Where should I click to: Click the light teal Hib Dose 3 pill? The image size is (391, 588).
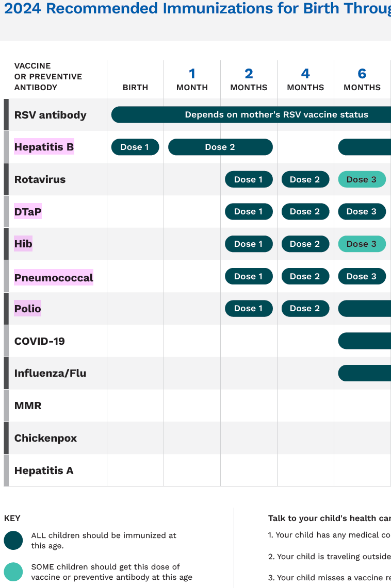362,244
